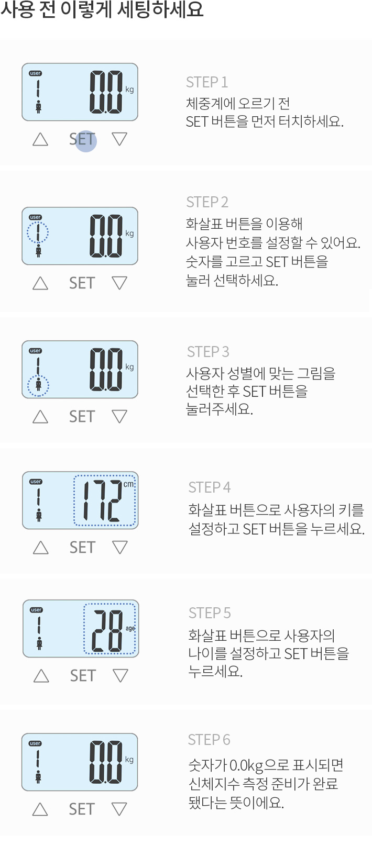Image resolution: width=372 pixels, height=868 pixels.
Task: Click the up arrow in the STEP 6 panel
Action: click(x=40, y=809)
